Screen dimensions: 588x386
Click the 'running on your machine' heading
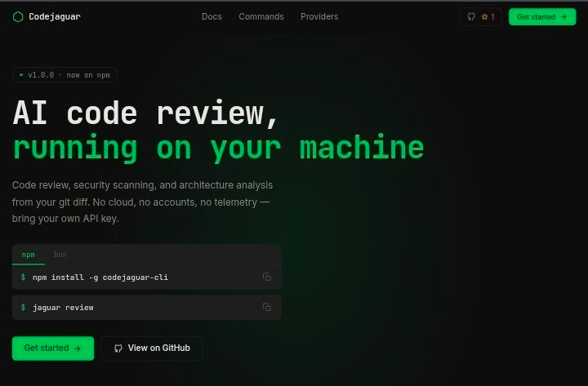(218, 148)
